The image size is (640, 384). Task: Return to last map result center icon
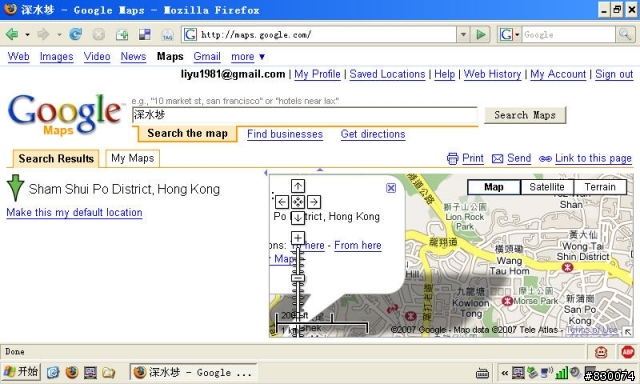(x=298, y=202)
